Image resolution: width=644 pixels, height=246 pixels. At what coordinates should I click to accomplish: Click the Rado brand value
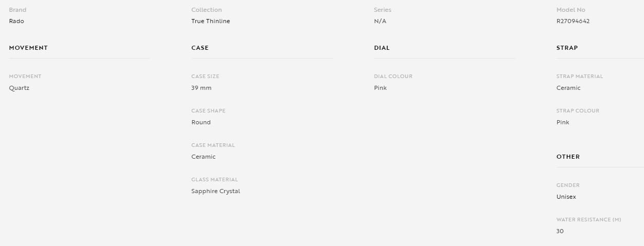[x=16, y=21]
